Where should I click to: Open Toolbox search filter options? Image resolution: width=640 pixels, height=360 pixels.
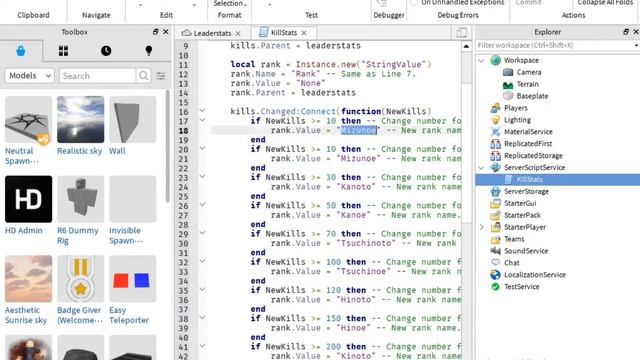click(161, 76)
